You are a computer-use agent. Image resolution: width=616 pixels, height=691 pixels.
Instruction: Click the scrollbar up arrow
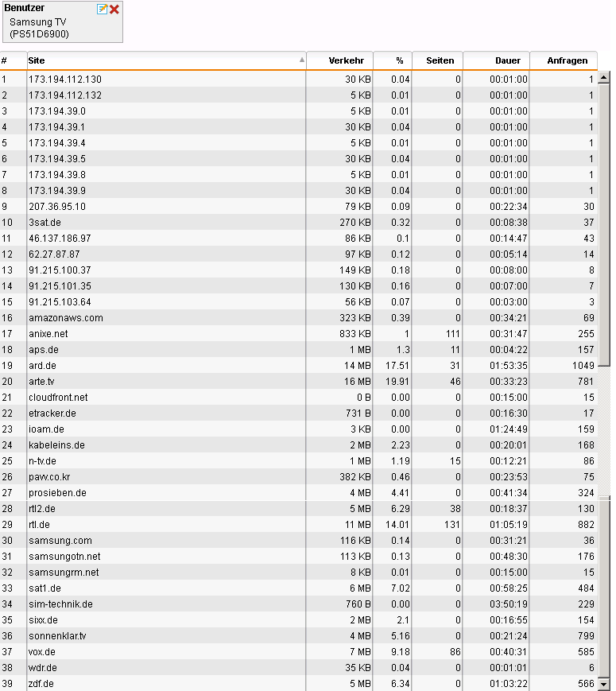(603, 77)
